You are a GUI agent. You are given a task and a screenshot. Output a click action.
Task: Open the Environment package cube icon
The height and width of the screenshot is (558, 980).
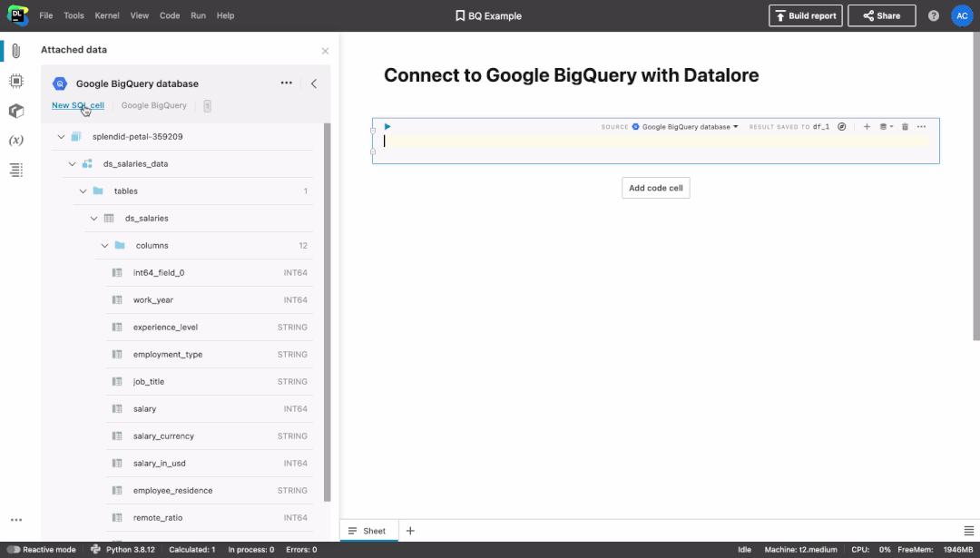(16, 111)
